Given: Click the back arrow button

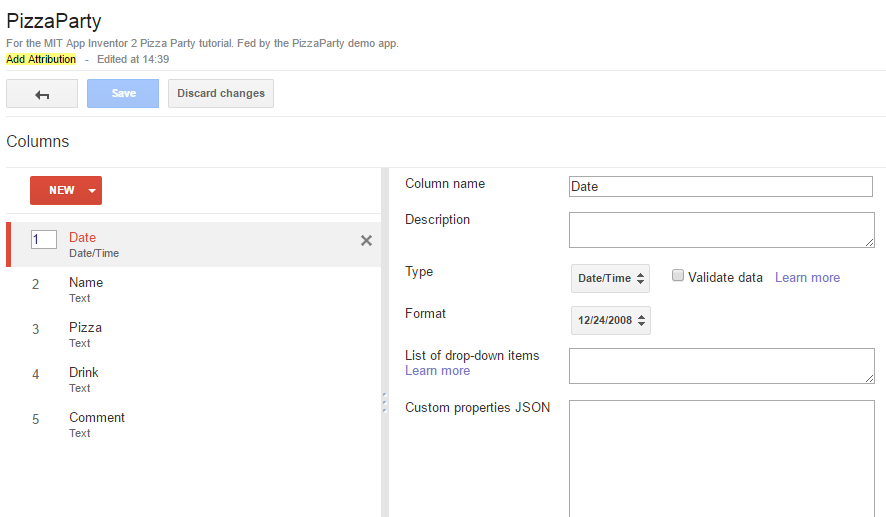Looking at the screenshot, I should click(x=42, y=94).
